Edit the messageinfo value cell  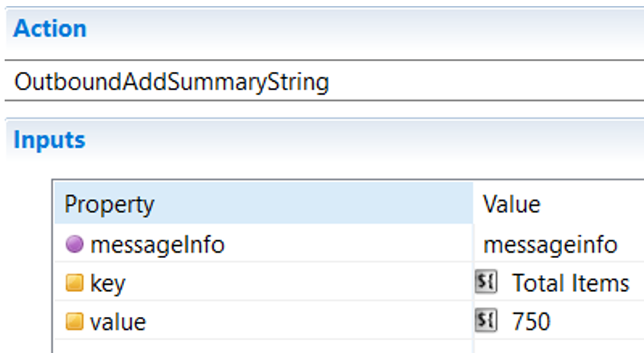point(558,244)
